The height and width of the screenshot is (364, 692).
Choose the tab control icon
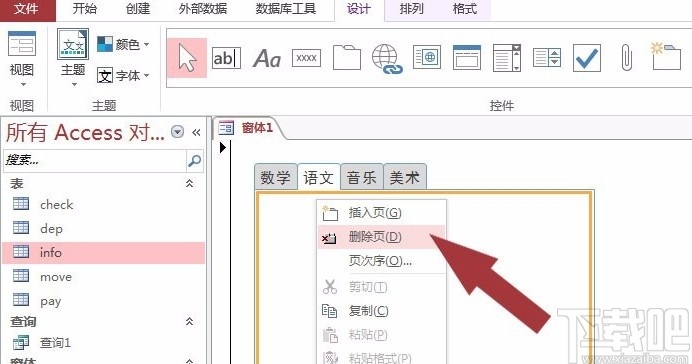(x=346, y=57)
